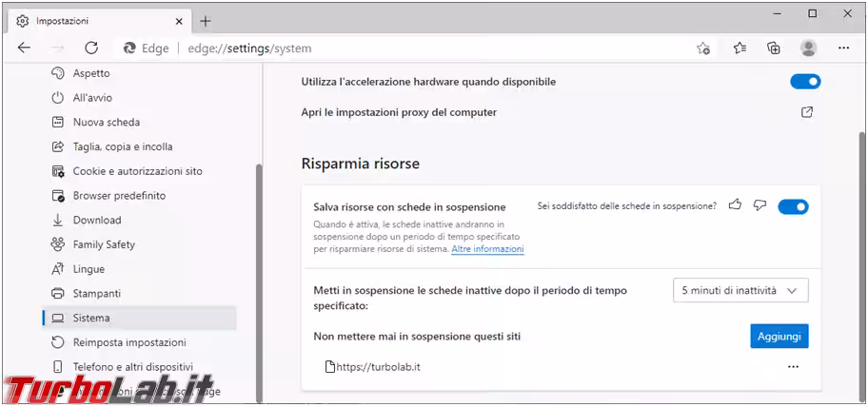Viewport: 868px width, 407px height.
Task: Follow the 'Altre informazioni' link
Action: click(x=487, y=249)
